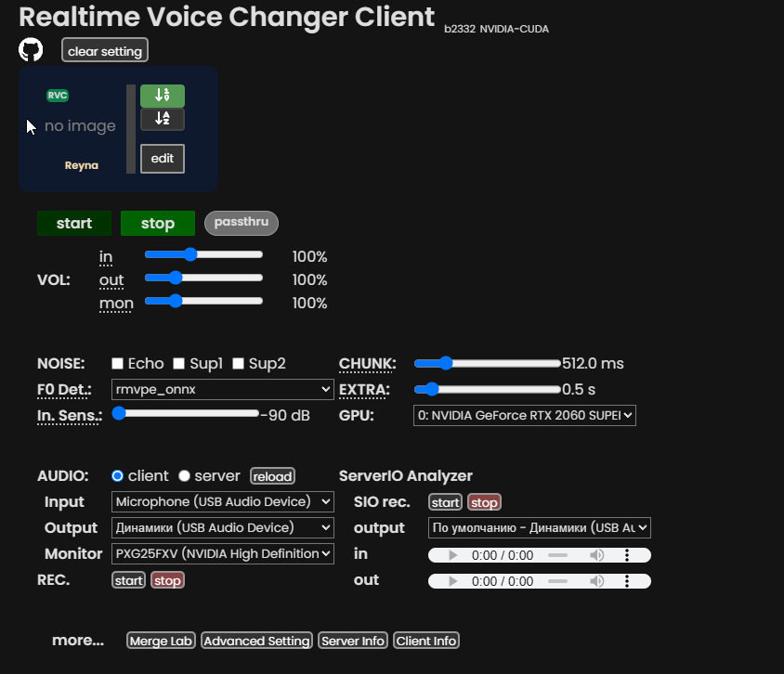Mute the 'out' audio player

coord(596,581)
